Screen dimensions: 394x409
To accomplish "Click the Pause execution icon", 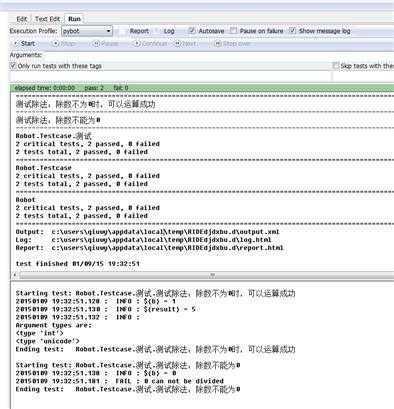I will (96, 44).
